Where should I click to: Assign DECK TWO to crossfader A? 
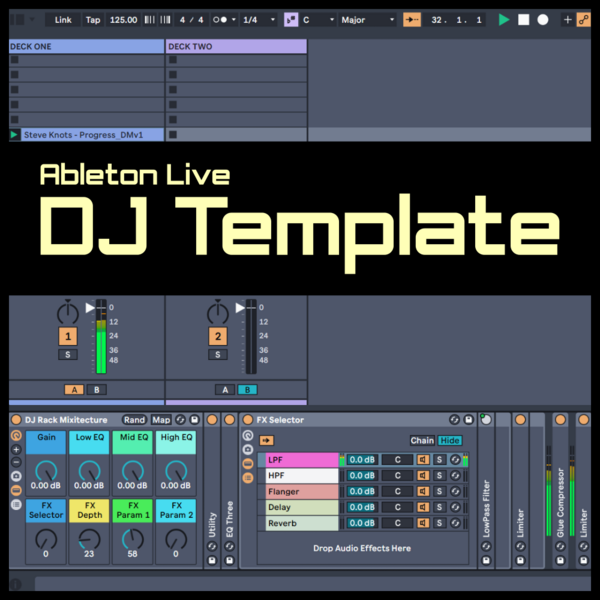(x=225, y=390)
